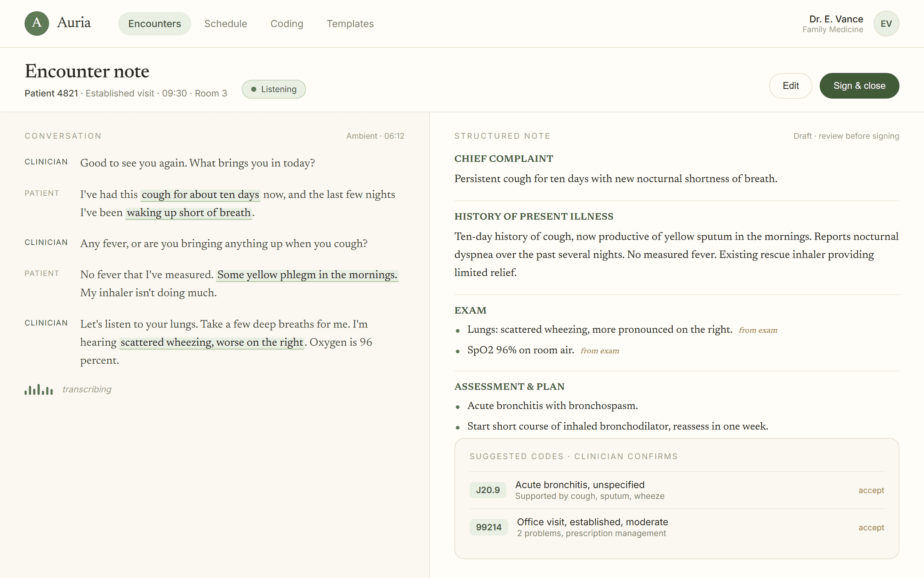Click 'Patient 4821' label

[51, 93]
